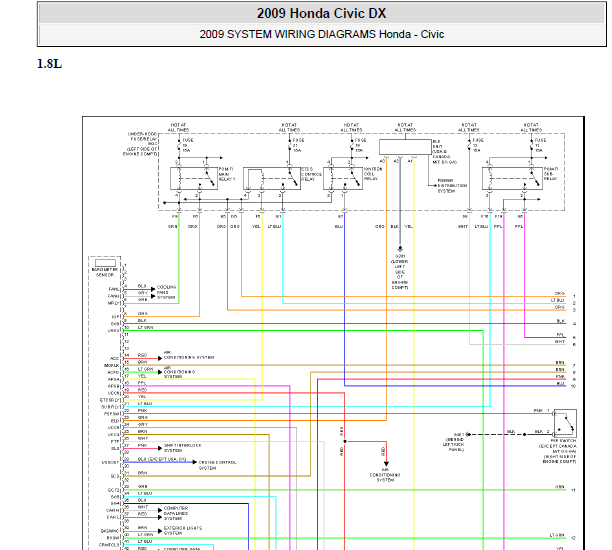Click the Ignition Coil Relay box
The height and width of the screenshot is (550, 612).
[x=343, y=179]
